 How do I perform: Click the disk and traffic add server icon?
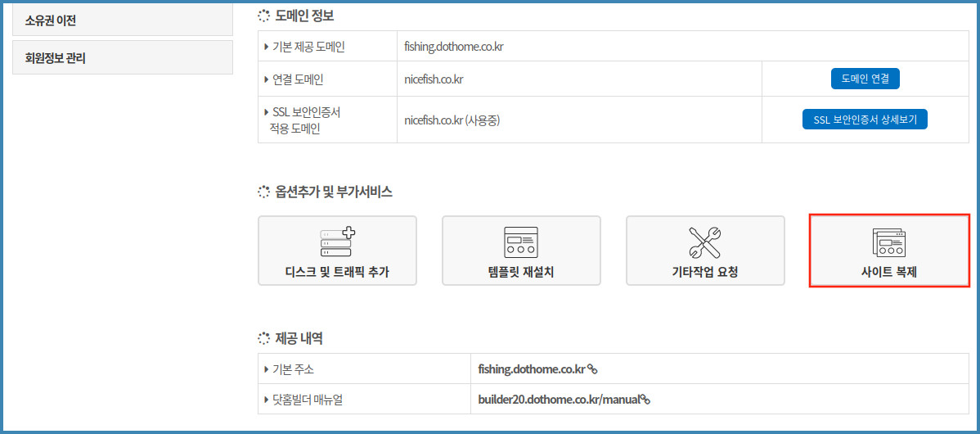tap(337, 241)
